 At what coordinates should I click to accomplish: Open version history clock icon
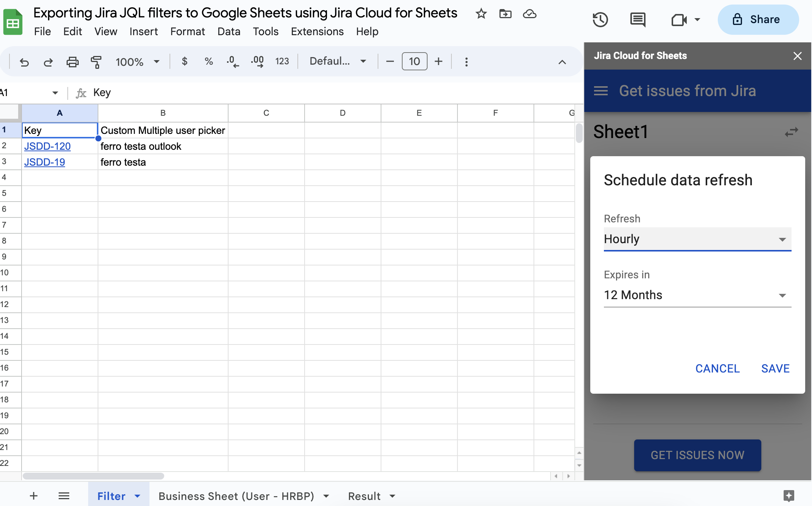(600, 20)
